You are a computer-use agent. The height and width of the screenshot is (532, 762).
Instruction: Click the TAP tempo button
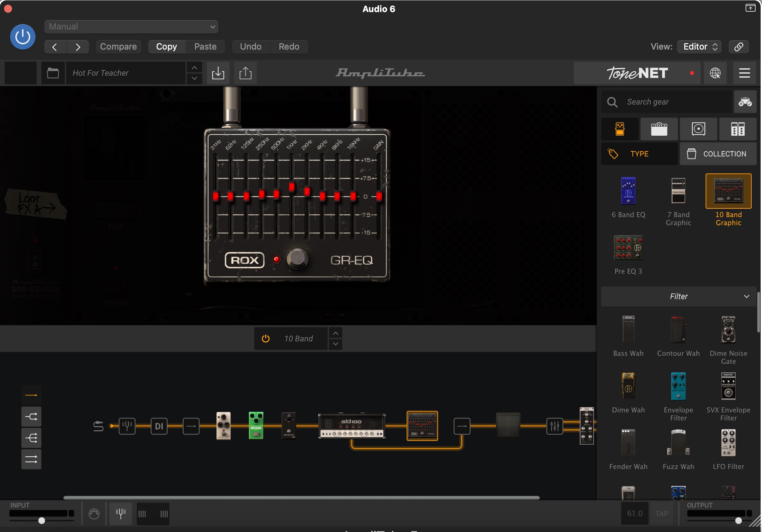coord(661,514)
